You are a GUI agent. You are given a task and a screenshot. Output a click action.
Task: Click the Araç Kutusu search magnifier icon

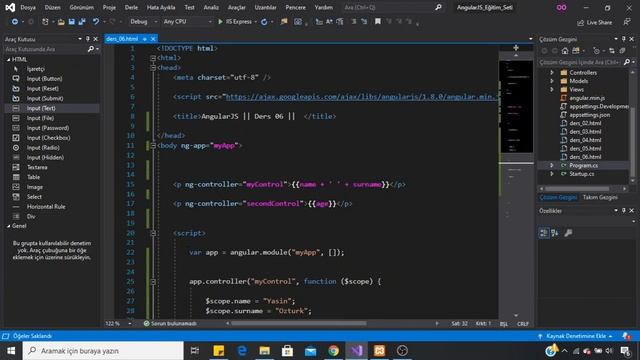pyautogui.click(x=91, y=49)
